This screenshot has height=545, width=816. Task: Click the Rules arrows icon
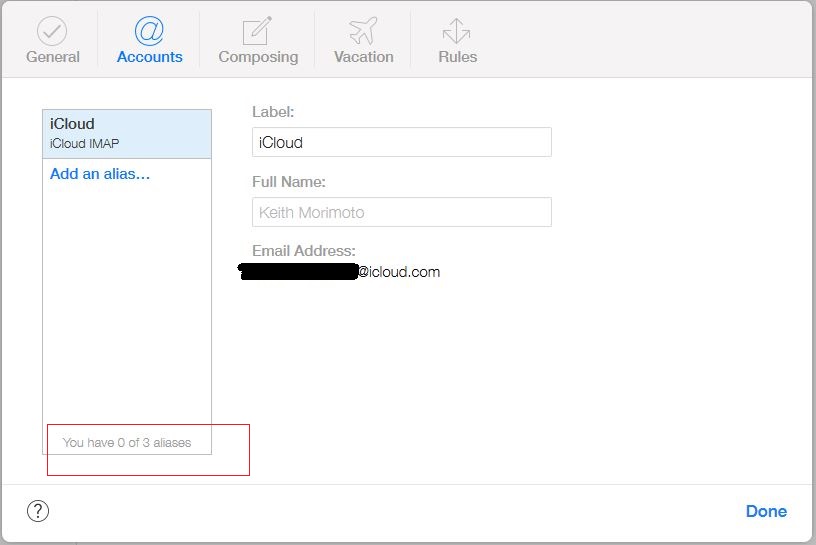pyautogui.click(x=456, y=31)
